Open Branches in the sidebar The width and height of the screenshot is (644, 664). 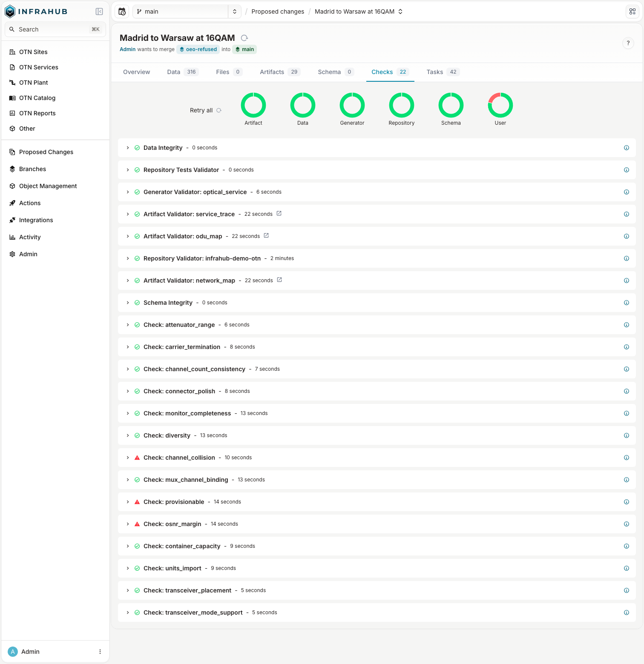[x=32, y=169]
